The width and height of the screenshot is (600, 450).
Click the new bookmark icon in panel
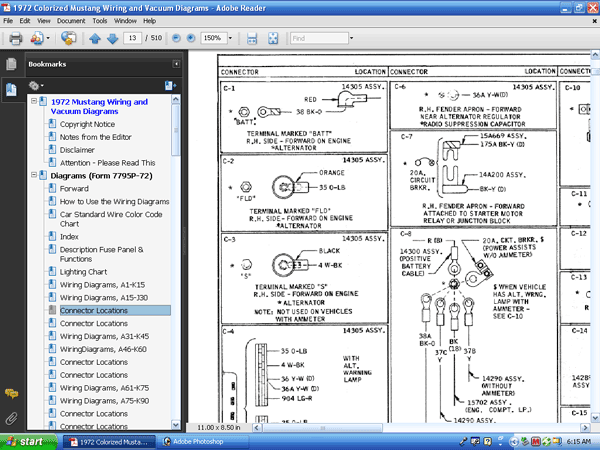pyautogui.click(x=170, y=86)
